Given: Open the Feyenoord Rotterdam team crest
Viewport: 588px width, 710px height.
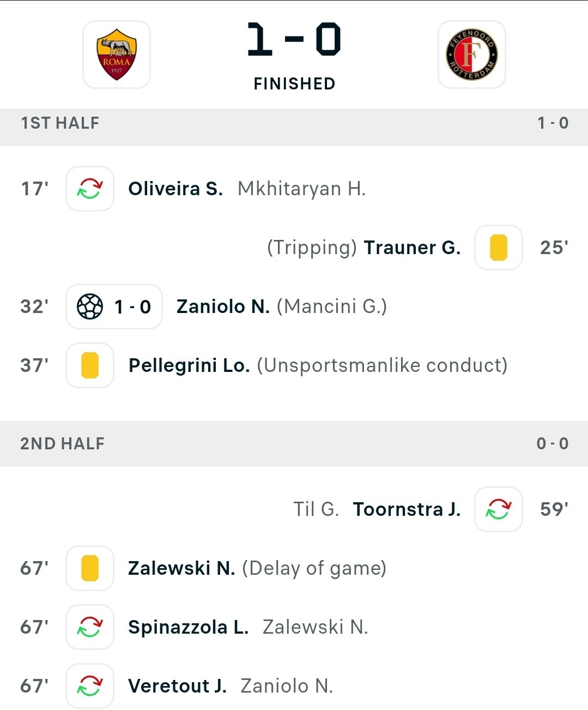Looking at the screenshot, I should click(x=472, y=55).
